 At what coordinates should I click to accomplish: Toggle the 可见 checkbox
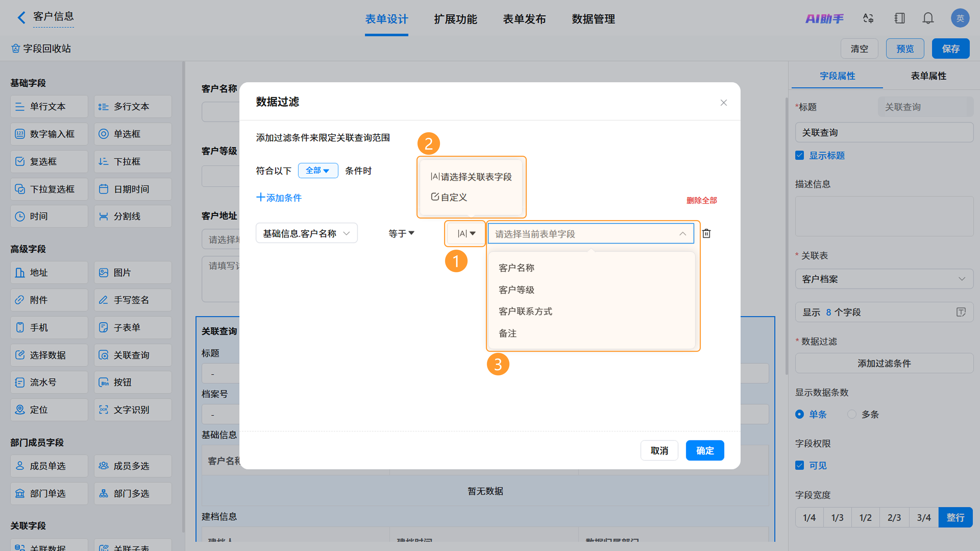799,465
